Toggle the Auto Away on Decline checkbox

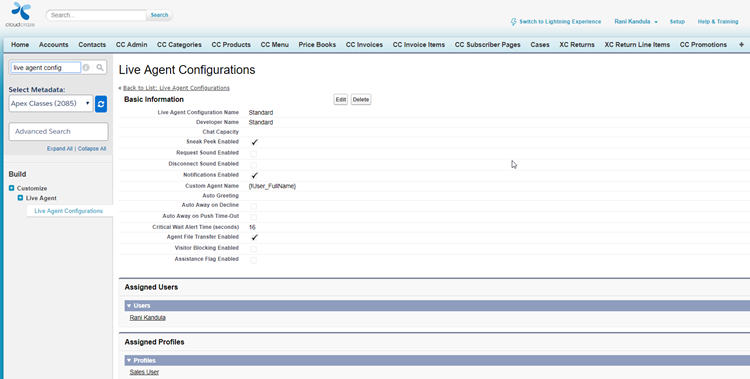(x=254, y=206)
